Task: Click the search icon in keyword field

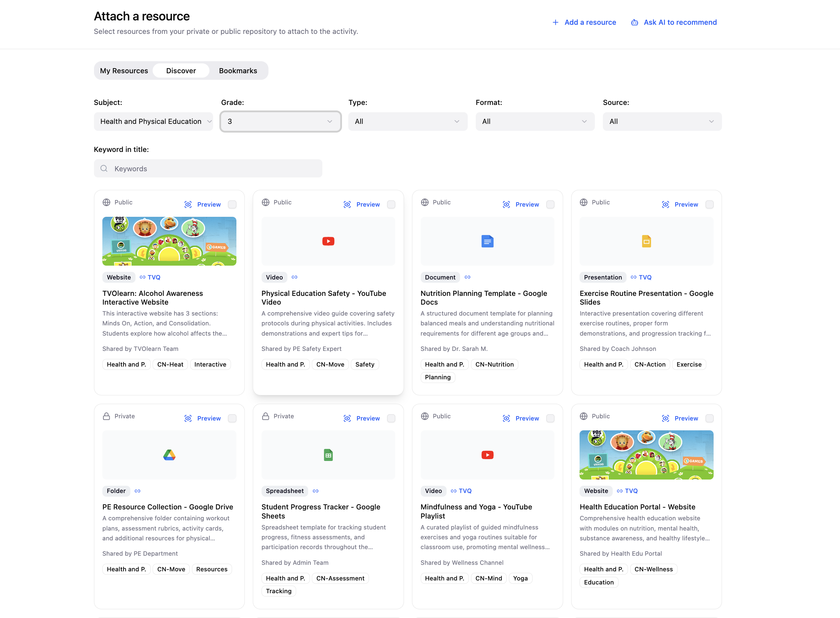Action: pos(104,168)
